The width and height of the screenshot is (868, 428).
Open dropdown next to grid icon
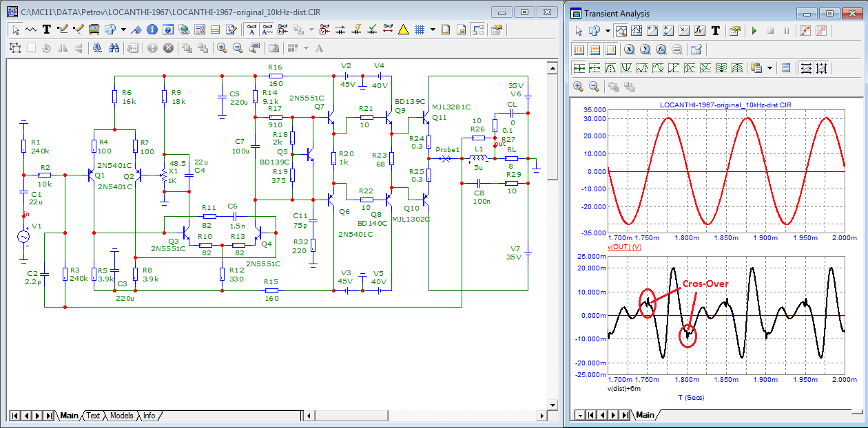point(433,30)
